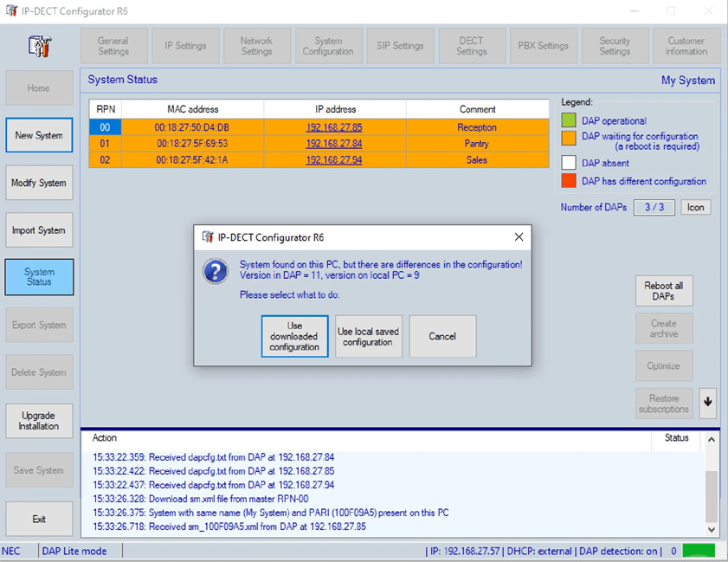Screen dimensions: 728x562
Task: Exit the configurator
Action: tap(39, 519)
